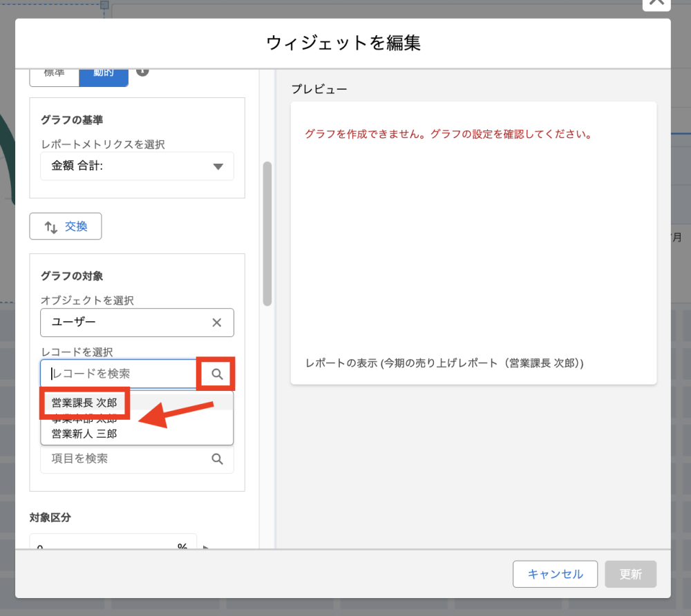The width and height of the screenshot is (691, 616).
Task: Focus the レコードを検索 input field
Action: [121, 374]
